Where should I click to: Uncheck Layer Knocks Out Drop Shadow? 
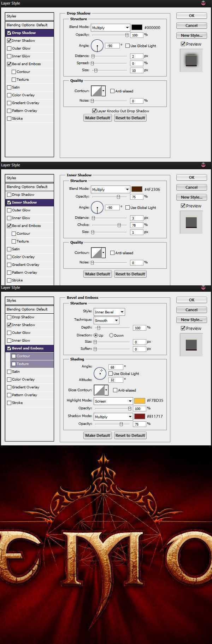click(x=94, y=111)
